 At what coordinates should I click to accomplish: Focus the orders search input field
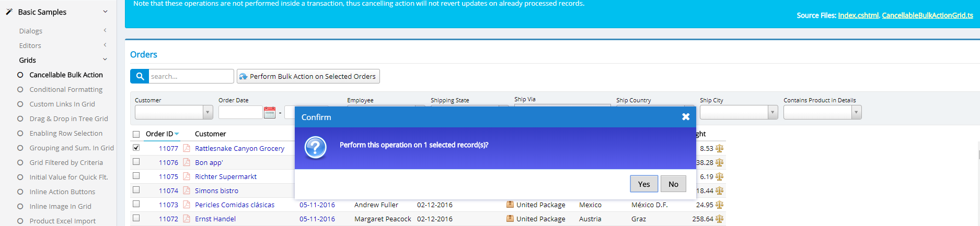(x=191, y=76)
